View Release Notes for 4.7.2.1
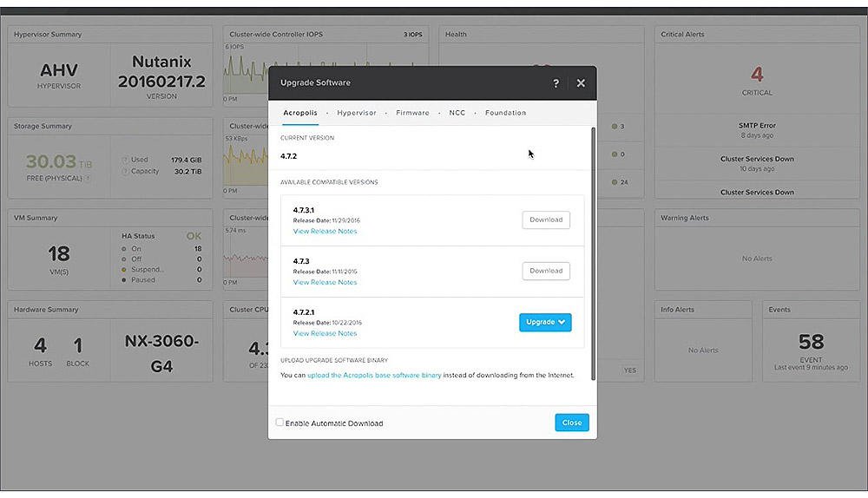The image size is (868, 498). [325, 333]
